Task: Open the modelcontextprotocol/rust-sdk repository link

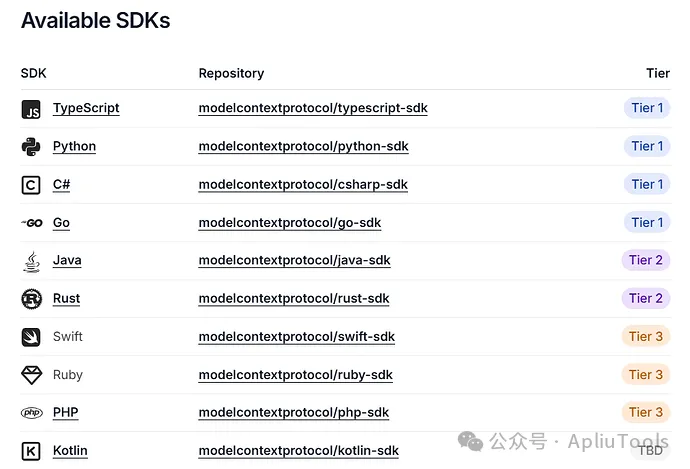Action: pyautogui.click(x=294, y=298)
